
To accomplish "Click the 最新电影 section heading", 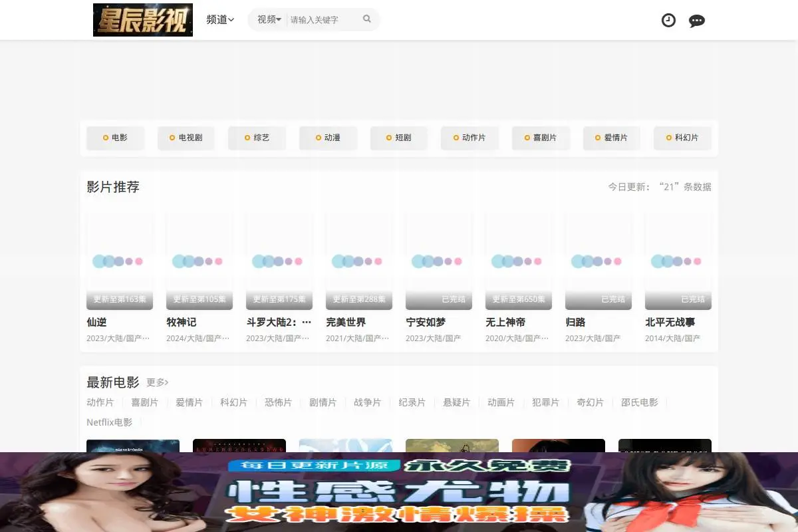I will [113, 382].
